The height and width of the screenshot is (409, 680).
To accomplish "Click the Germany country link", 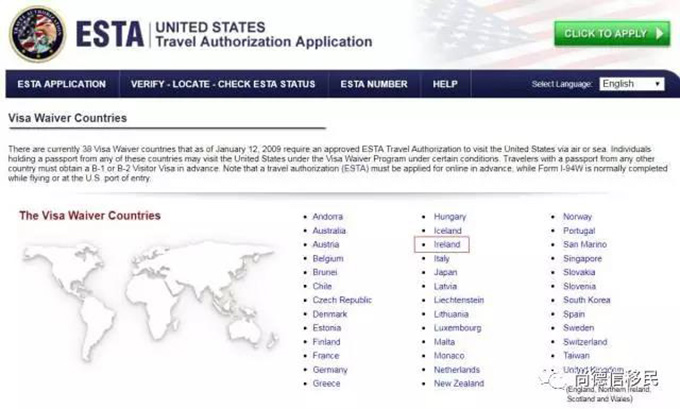I will [x=330, y=370].
